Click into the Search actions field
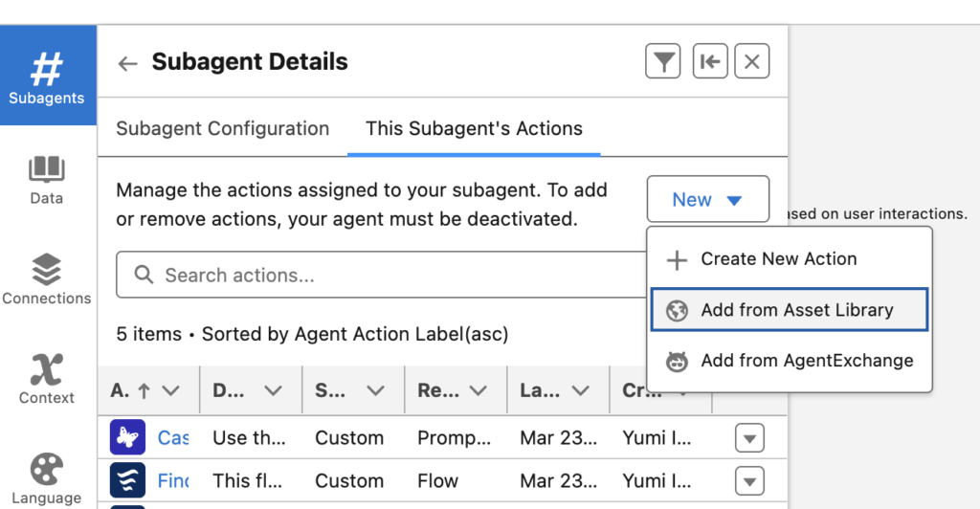 coord(382,275)
